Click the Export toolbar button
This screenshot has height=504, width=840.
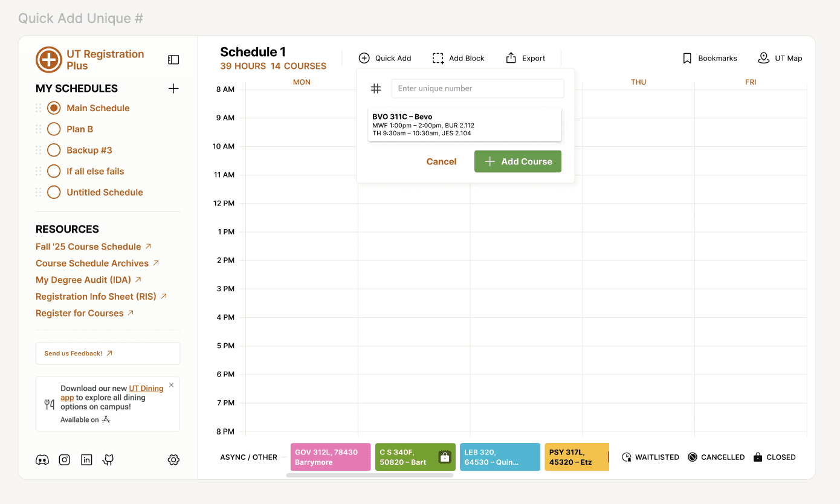coord(526,58)
